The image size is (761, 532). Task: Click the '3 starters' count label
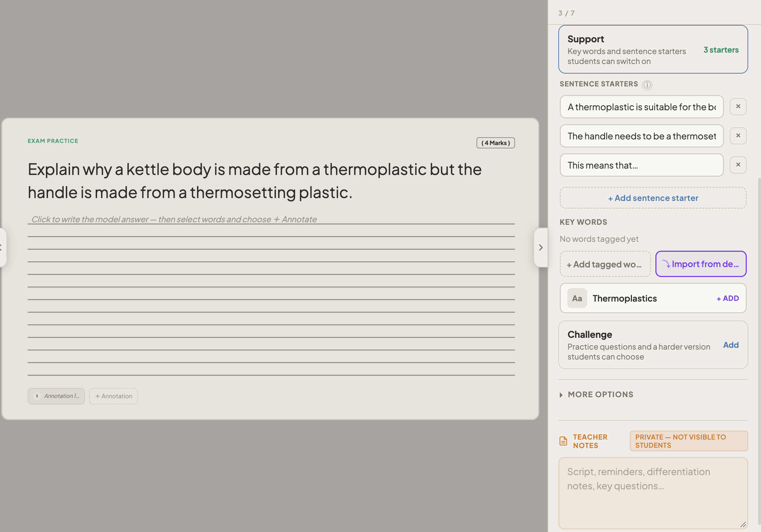(x=721, y=49)
